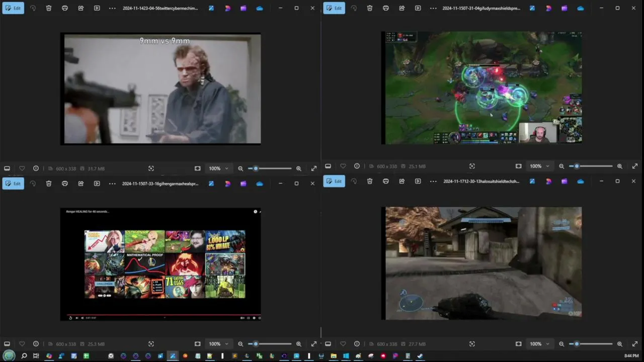644x362 pixels.
Task: Favorite the halosuitshieldtechzh image with heart
Action: [x=343, y=344]
